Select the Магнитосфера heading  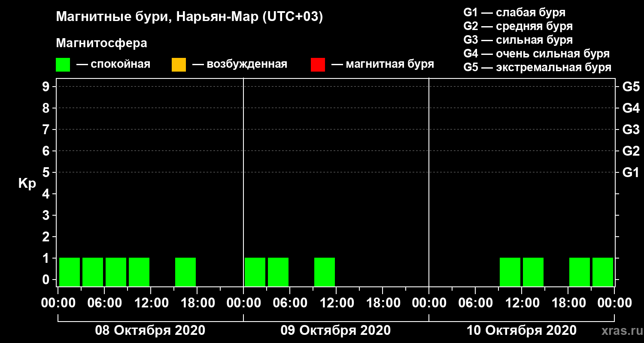point(101,43)
